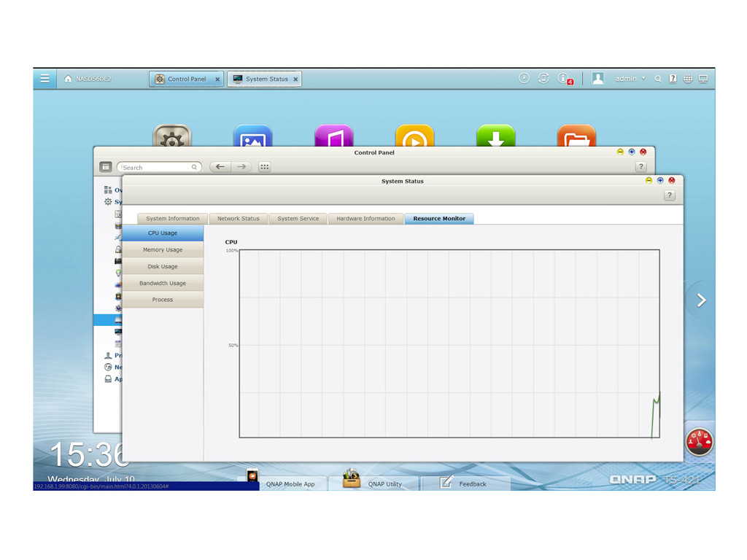Screen dimensions: 747x560
Task: Select the Resource Monitor tab
Action: (x=439, y=219)
